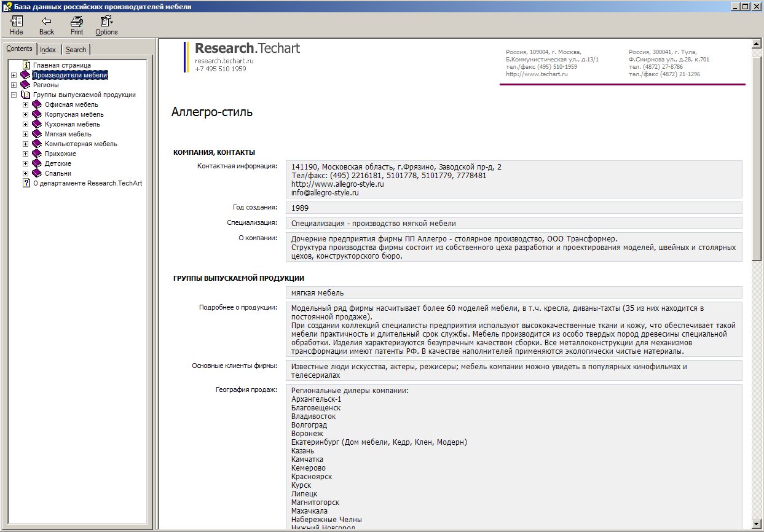
Task: Switch to the Search tab
Action: point(76,50)
